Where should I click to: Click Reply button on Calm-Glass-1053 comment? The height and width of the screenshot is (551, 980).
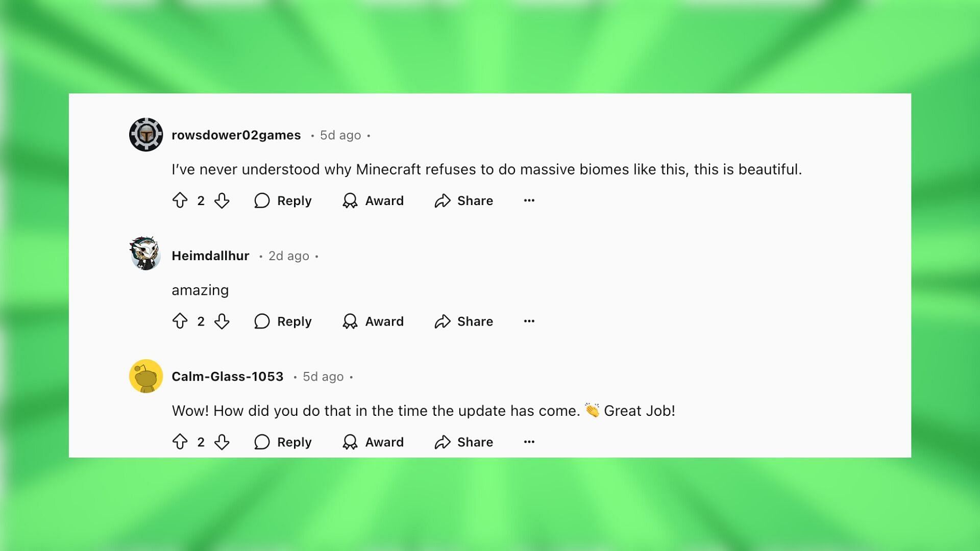283,441
